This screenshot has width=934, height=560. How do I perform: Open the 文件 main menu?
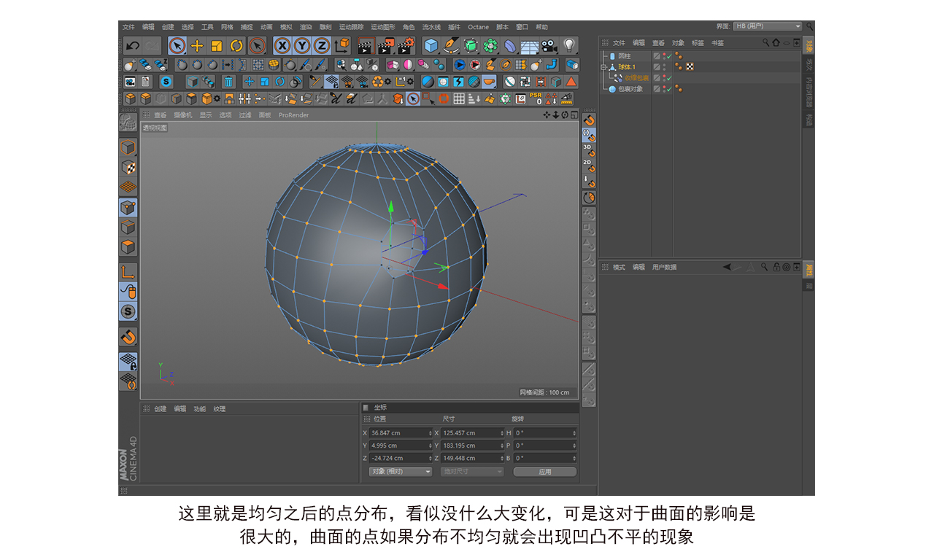pos(128,27)
